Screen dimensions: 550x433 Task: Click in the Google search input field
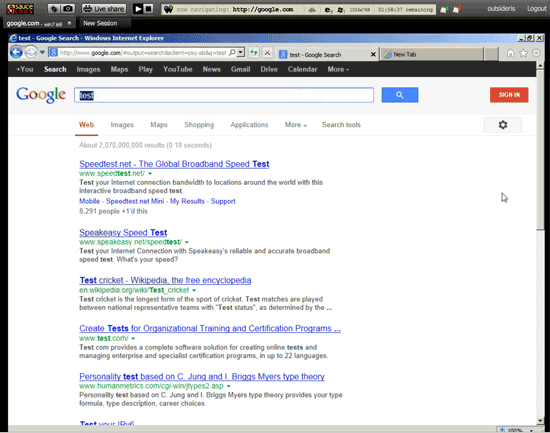point(224,95)
